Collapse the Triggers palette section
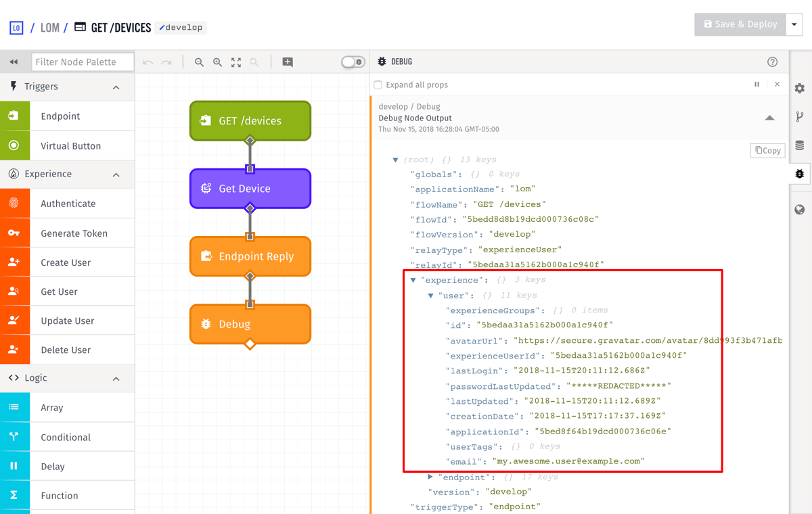Screen dimensions: 812x514 tap(116, 87)
